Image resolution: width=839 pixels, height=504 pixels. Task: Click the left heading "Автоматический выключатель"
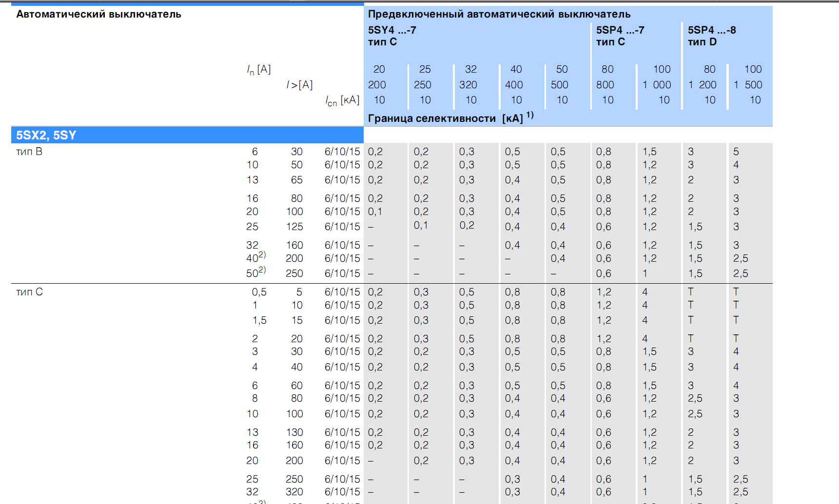click(x=99, y=14)
